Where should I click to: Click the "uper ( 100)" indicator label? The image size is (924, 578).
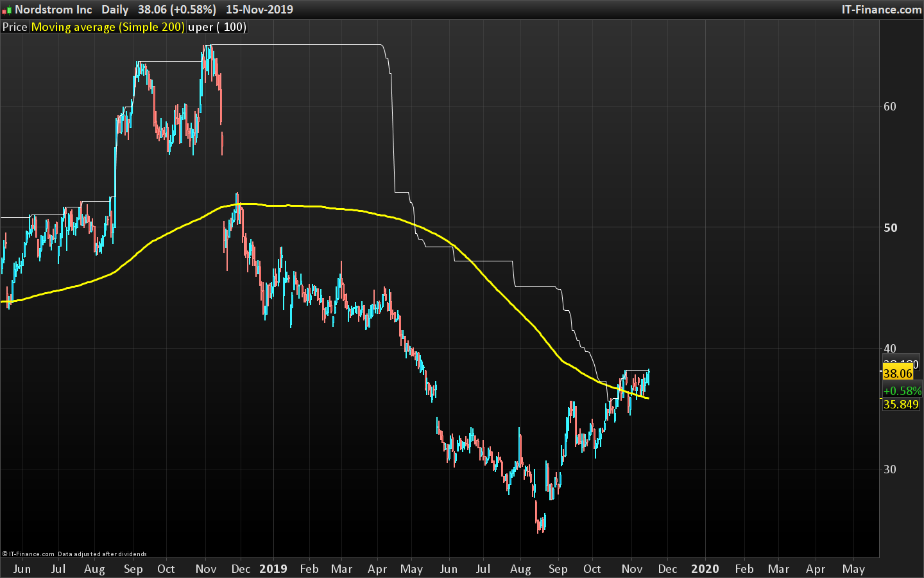pyautogui.click(x=217, y=27)
